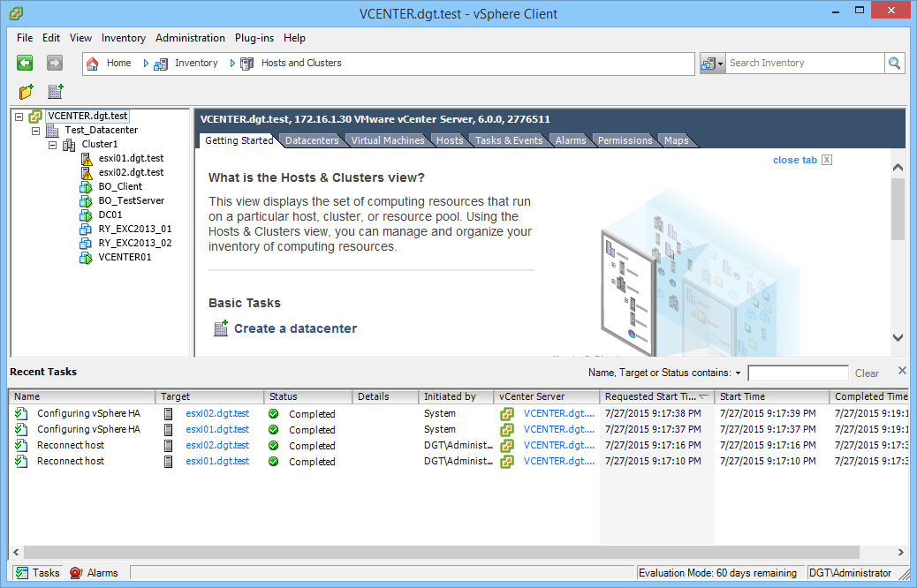Select the esxi01.dgt.test host in the tree
Image resolution: width=917 pixels, height=588 pixels.
(x=131, y=158)
